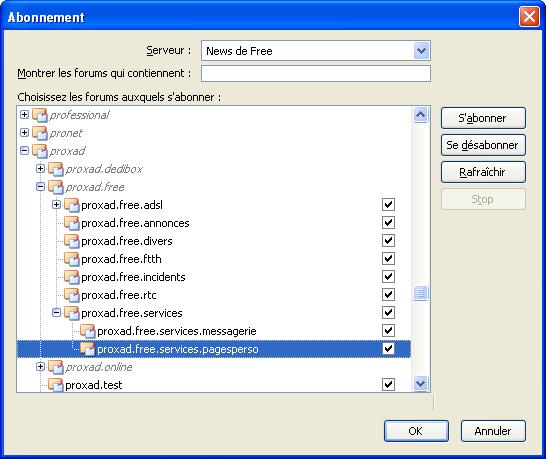Click the Rafraîchir button
This screenshot has width=546, height=459.
pos(483,172)
